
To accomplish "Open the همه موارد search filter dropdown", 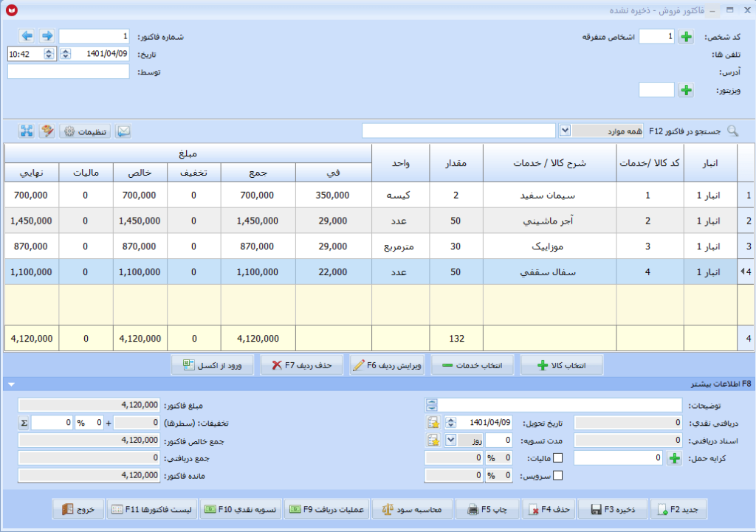I will point(565,131).
